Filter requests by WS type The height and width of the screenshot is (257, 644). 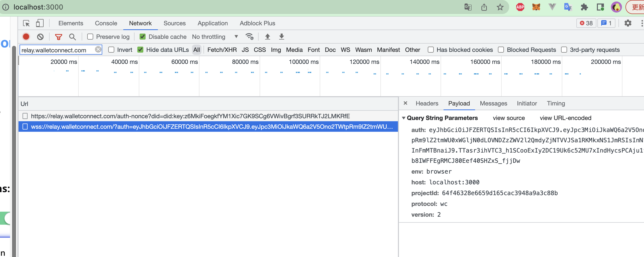coord(345,50)
